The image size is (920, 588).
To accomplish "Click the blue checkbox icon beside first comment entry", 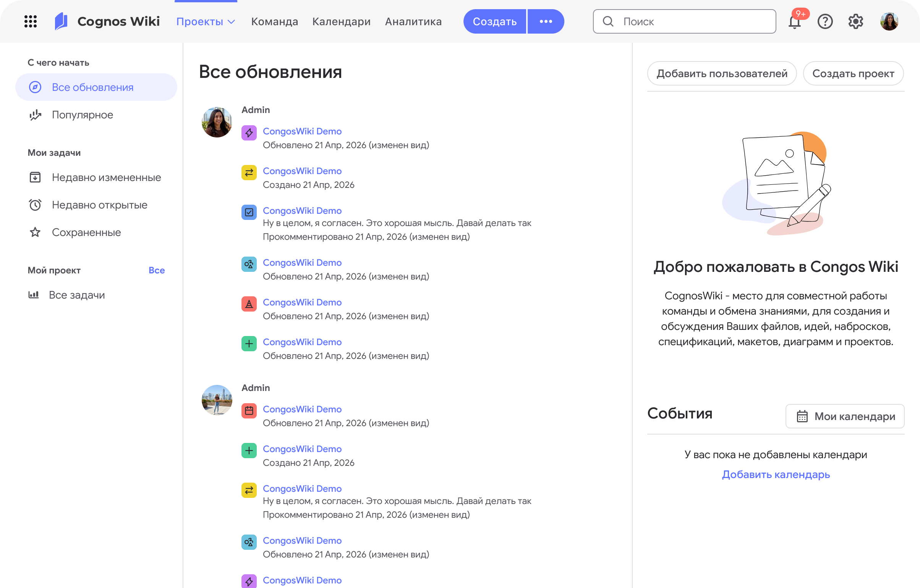I will coord(249,212).
